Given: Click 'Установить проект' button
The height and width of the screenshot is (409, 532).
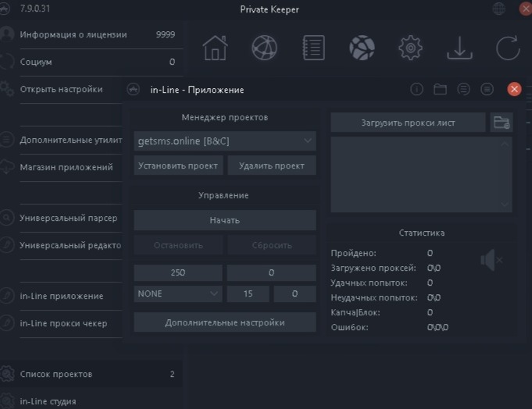Looking at the screenshot, I should [x=178, y=165].
